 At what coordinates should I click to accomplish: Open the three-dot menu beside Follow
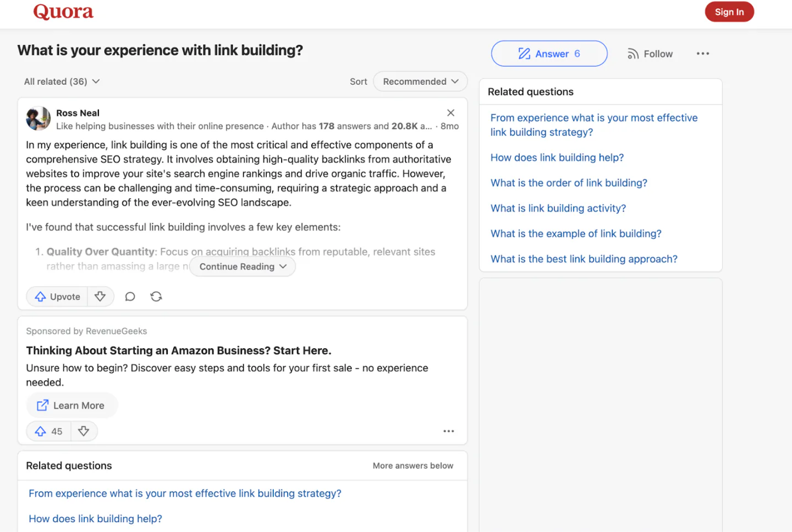703,53
